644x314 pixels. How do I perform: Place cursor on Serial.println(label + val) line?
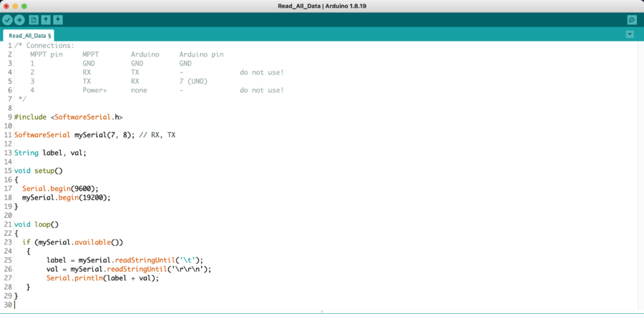coord(102,278)
